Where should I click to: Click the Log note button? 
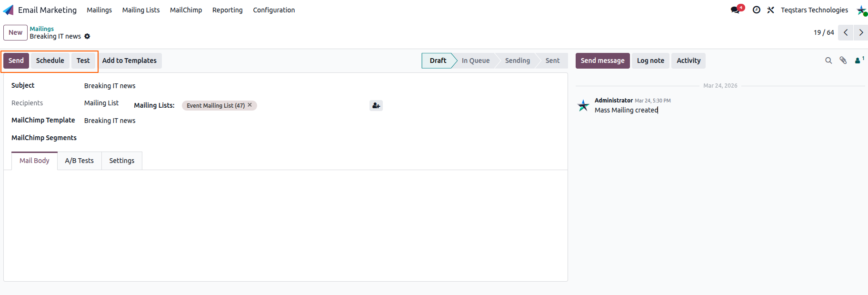click(650, 61)
